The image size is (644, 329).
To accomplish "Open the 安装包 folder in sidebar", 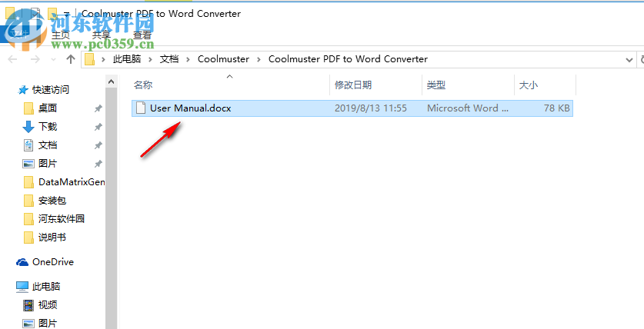I will 52,201.
